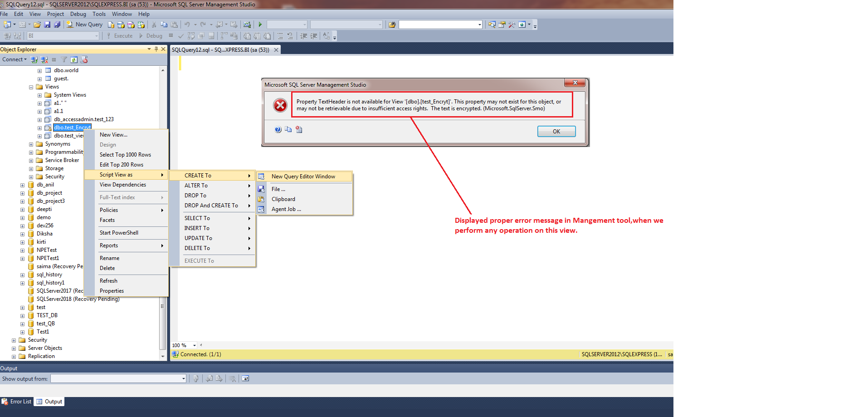Click the Database Engine Query icon
This screenshot has width=868, height=417.
pyautogui.click(x=111, y=25)
